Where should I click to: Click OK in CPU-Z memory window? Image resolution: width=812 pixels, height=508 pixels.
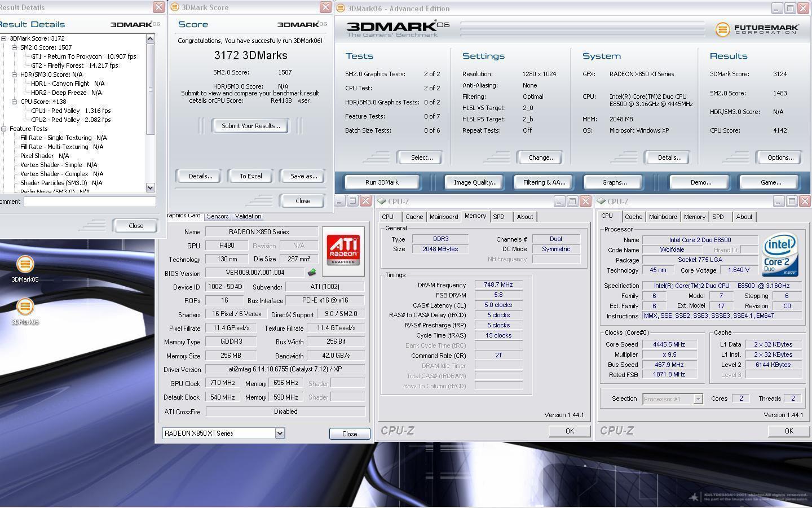click(x=569, y=431)
